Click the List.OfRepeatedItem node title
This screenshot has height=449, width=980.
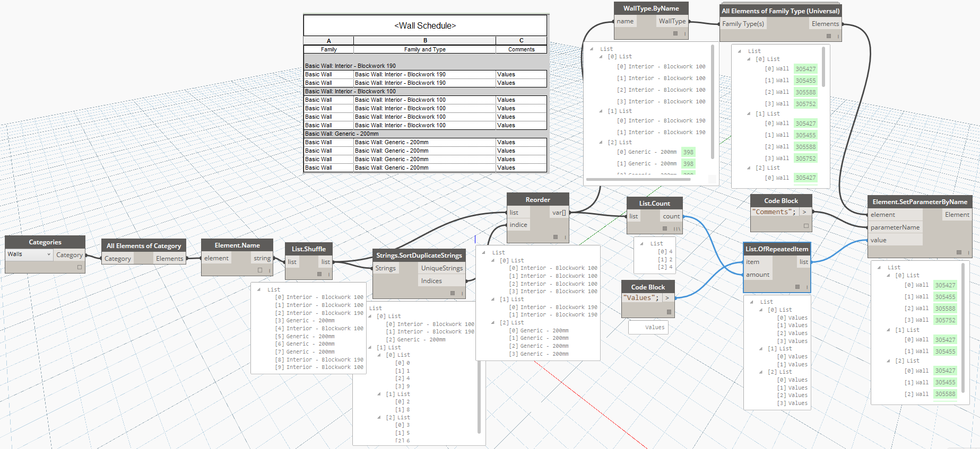(777, 249)
